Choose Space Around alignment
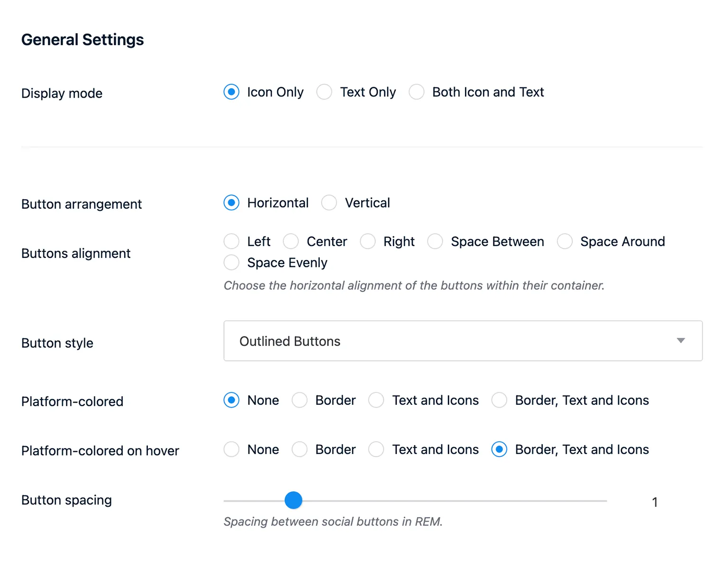 click(564, 241)
